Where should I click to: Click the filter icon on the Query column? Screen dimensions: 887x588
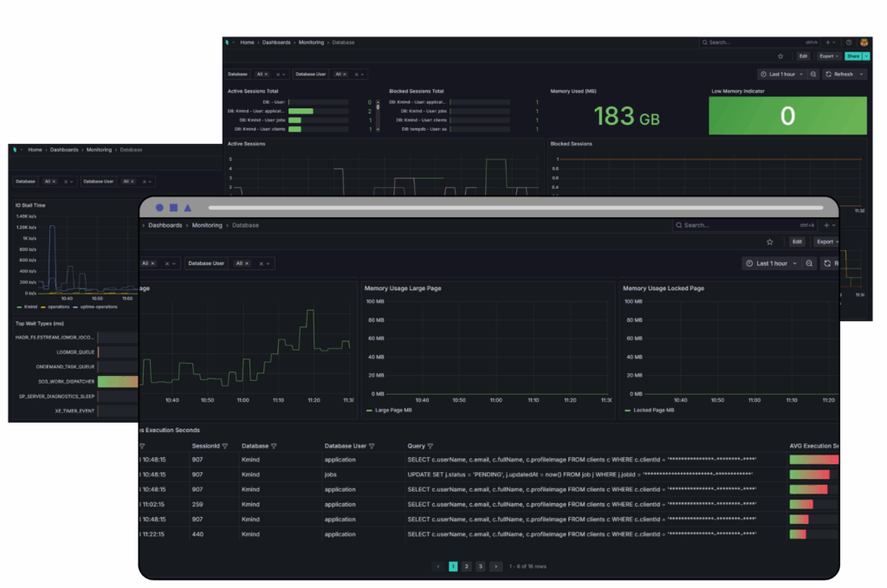[x=430, y=446]
